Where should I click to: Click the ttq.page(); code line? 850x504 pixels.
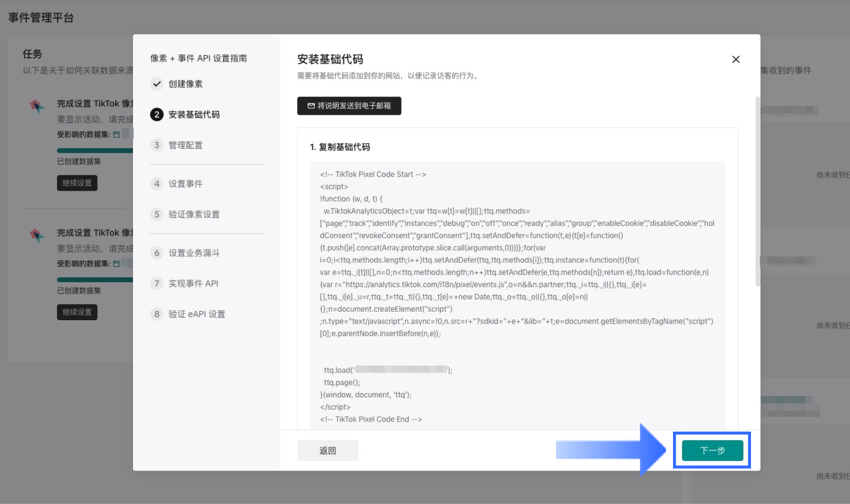pyautogui.click(x=342, y=383)
